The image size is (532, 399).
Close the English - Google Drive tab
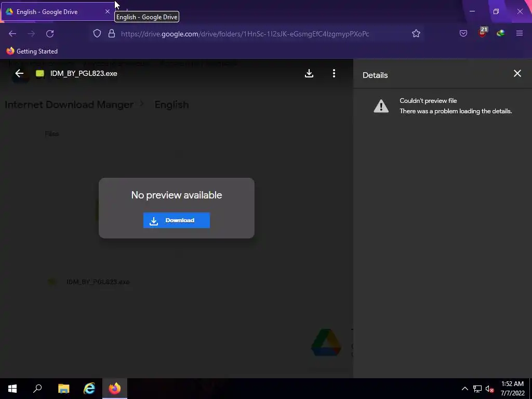tap(108, 11)
